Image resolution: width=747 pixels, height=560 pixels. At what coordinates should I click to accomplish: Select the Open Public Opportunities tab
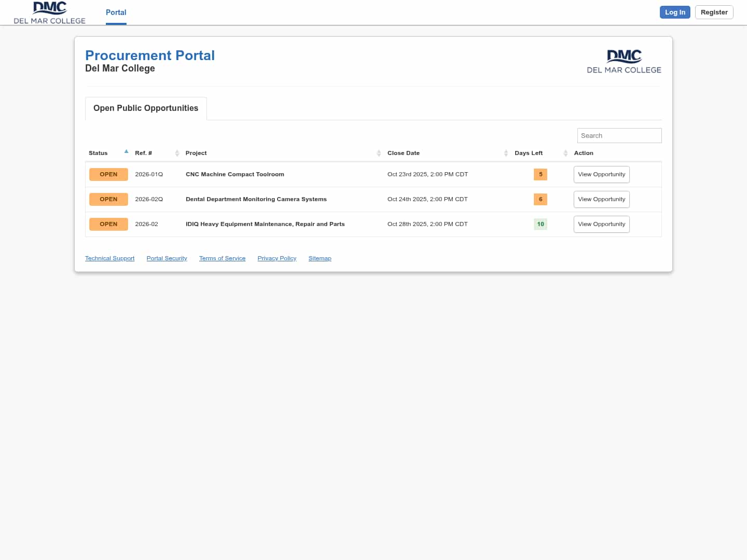coord(146,108)
